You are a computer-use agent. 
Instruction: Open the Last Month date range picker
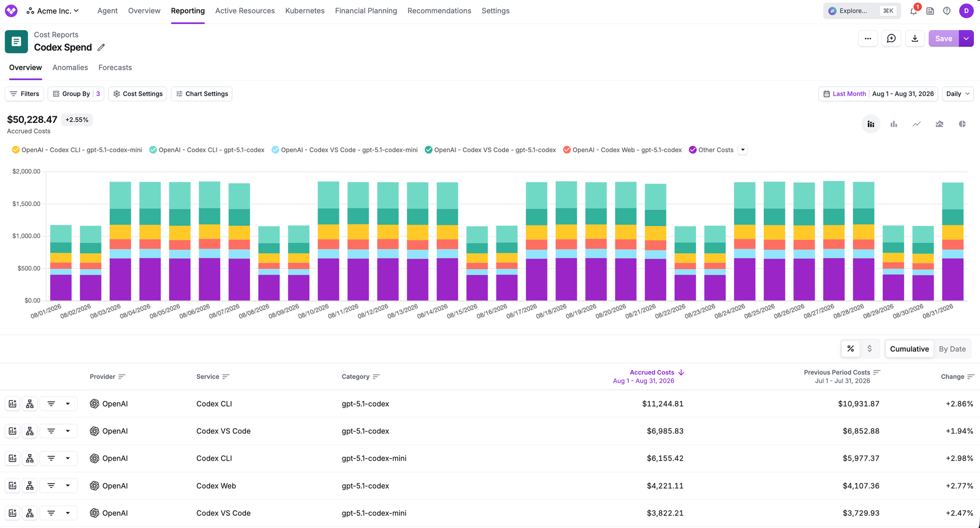(878, 94)
